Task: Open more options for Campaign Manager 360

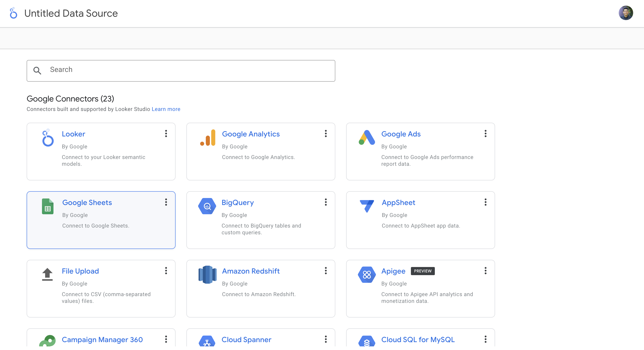Action: click(166, 339)
